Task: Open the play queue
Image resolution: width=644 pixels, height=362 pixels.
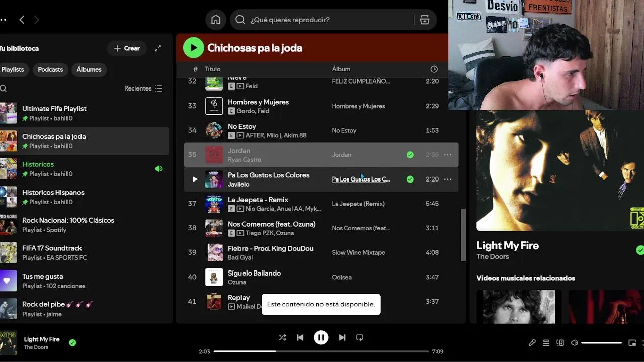Action: click(x=546, y=343)
